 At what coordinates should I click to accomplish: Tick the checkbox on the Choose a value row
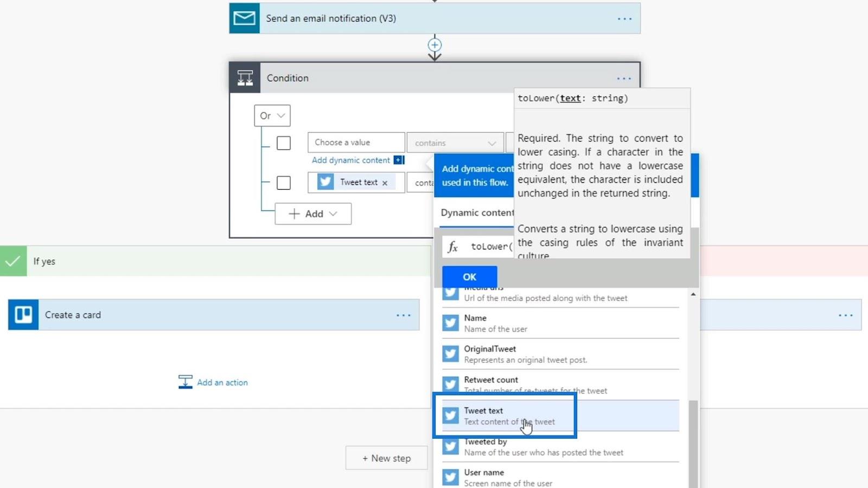coord(283,143)
